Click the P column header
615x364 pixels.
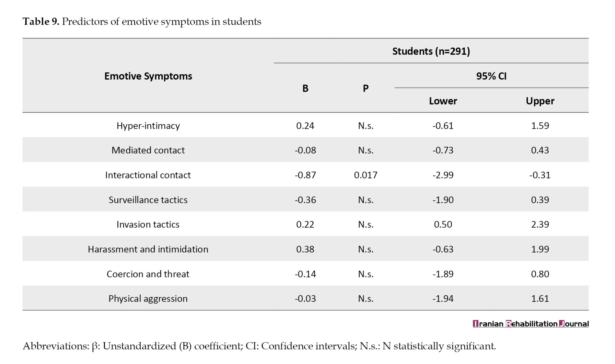(x=366, y=88)
